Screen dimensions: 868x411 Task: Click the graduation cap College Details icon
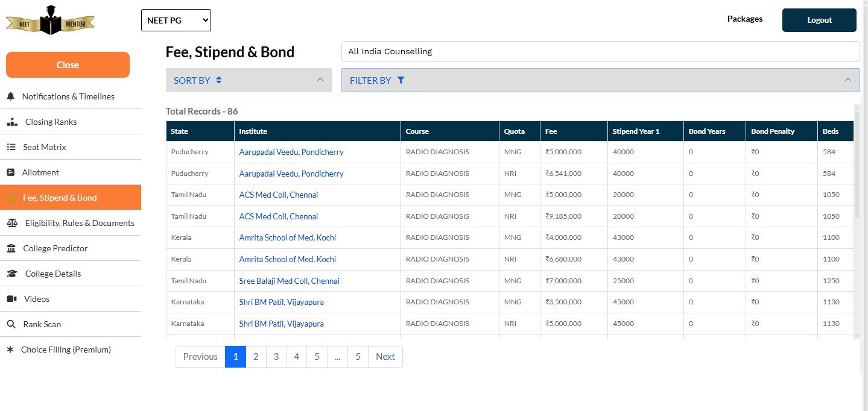(12, 274)
